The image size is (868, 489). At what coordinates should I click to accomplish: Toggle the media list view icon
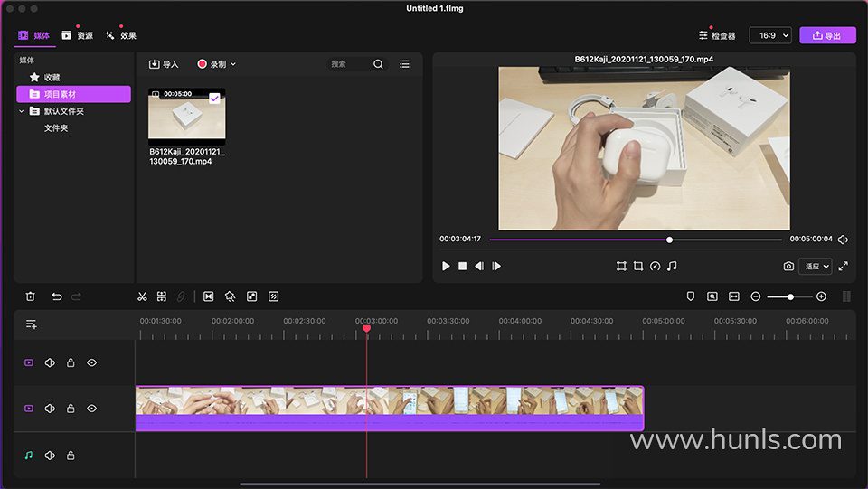click(405, 64)
